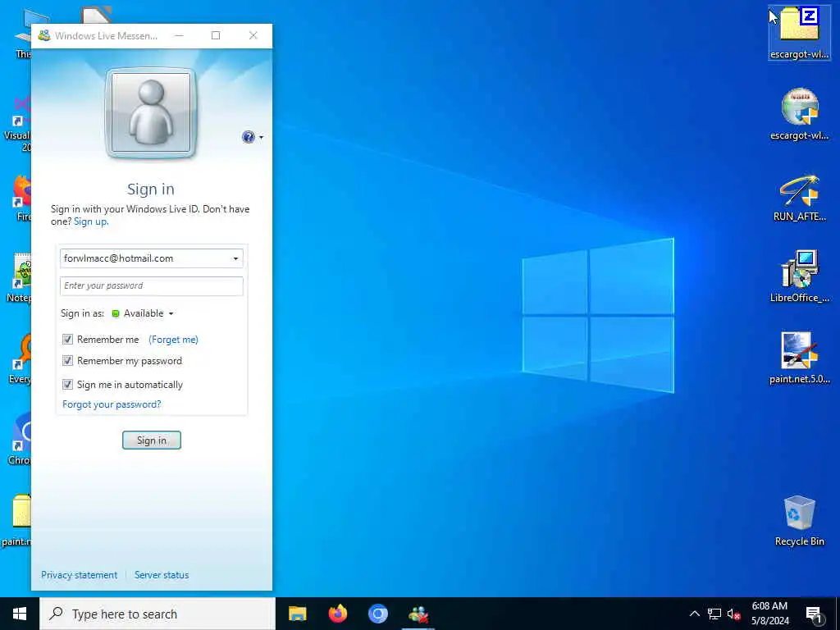This screenshot has height=630, width=840.
Task: Maximize the Windows Live Messenger window
Action: point(216,35)
